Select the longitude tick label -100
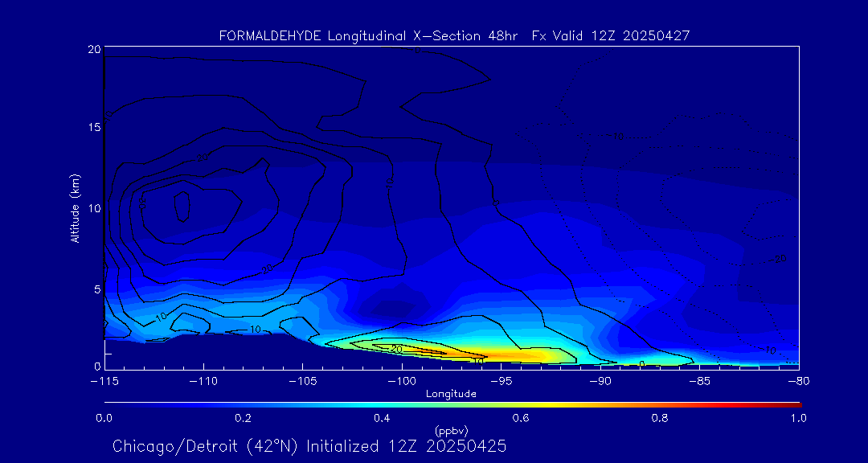Screen dimensions: 868x463 401,382
